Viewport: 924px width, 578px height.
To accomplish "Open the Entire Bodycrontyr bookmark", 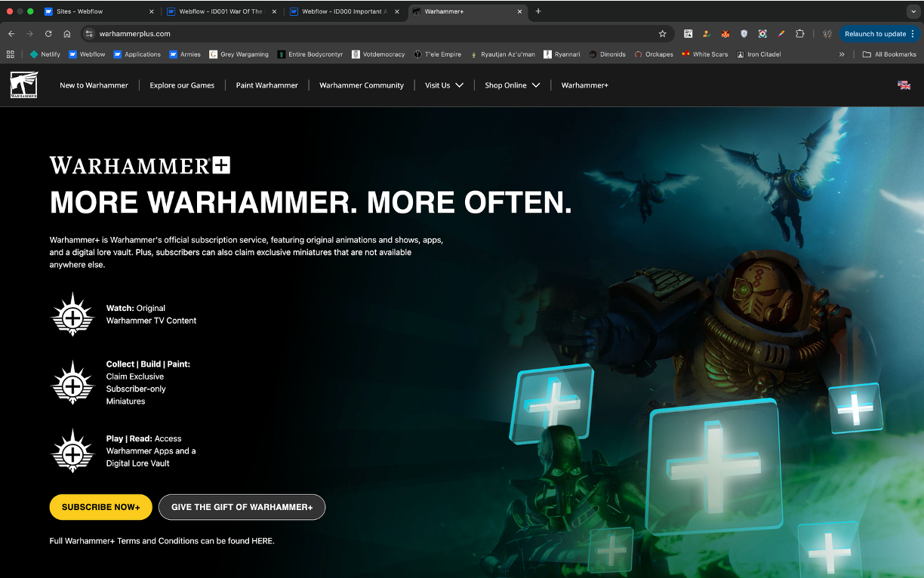I will pyautogui.click(x=310, y=54).
